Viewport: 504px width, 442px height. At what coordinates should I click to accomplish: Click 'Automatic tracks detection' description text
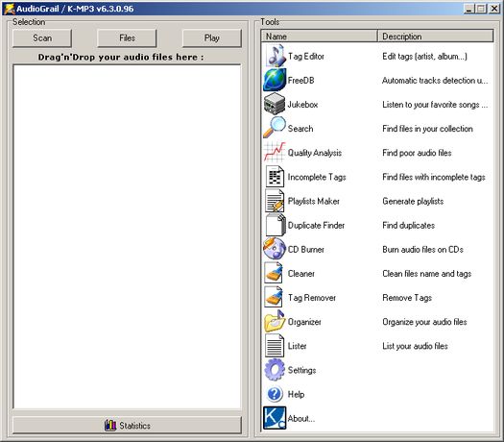click(x=435, y=81)
